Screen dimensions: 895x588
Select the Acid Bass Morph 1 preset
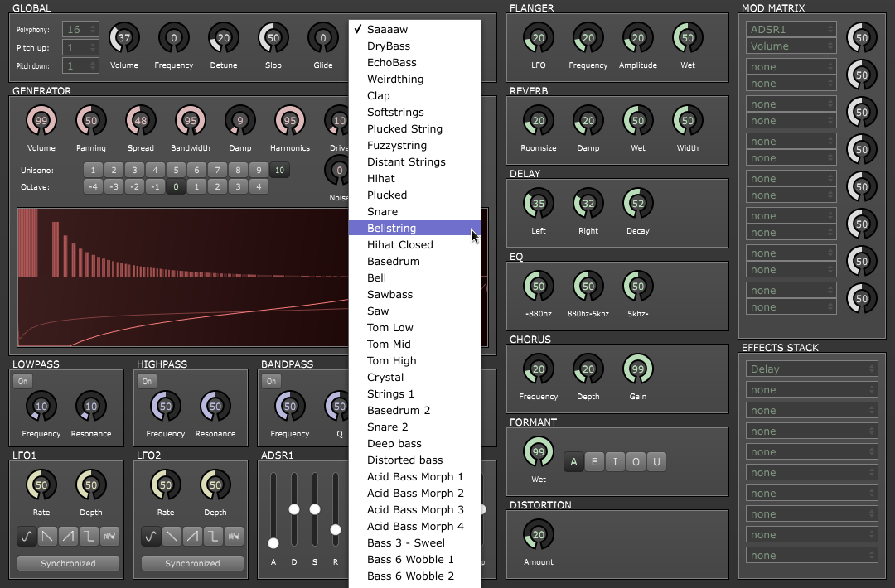click(415, 477)
